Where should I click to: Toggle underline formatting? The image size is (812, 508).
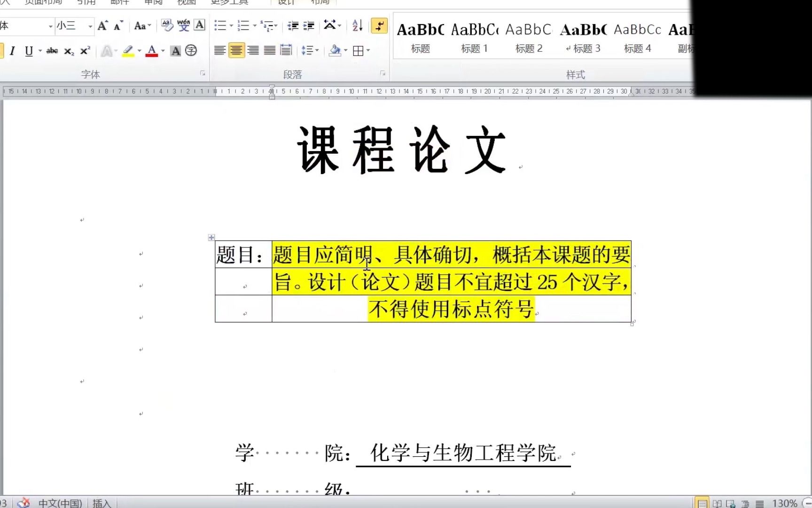click(29, 51)
